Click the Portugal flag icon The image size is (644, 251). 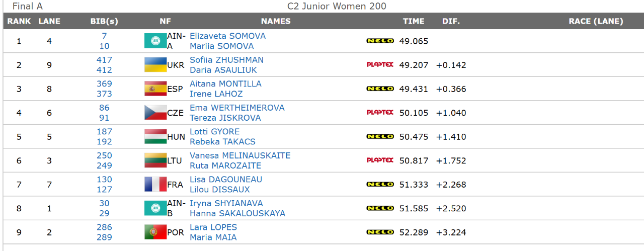[155, 232]
